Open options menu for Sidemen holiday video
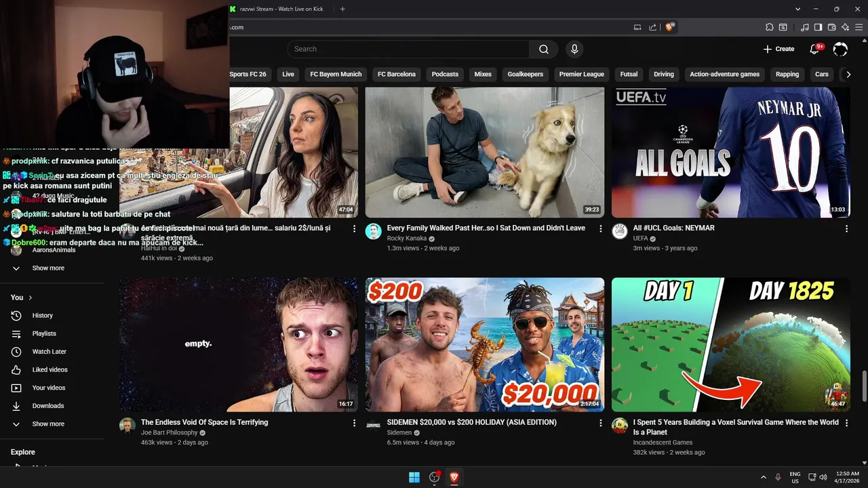Image resolution: width=868 pixels, height=488 pixels. [600, 423]
